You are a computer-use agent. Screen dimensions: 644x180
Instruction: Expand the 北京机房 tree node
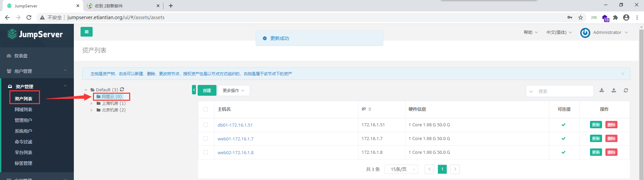[x=91, y=110]
